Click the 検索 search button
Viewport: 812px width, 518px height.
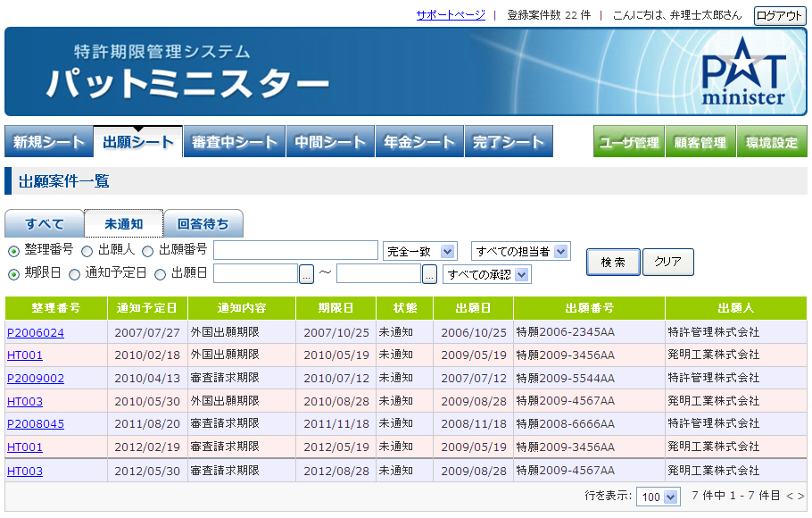click(613, 262)
